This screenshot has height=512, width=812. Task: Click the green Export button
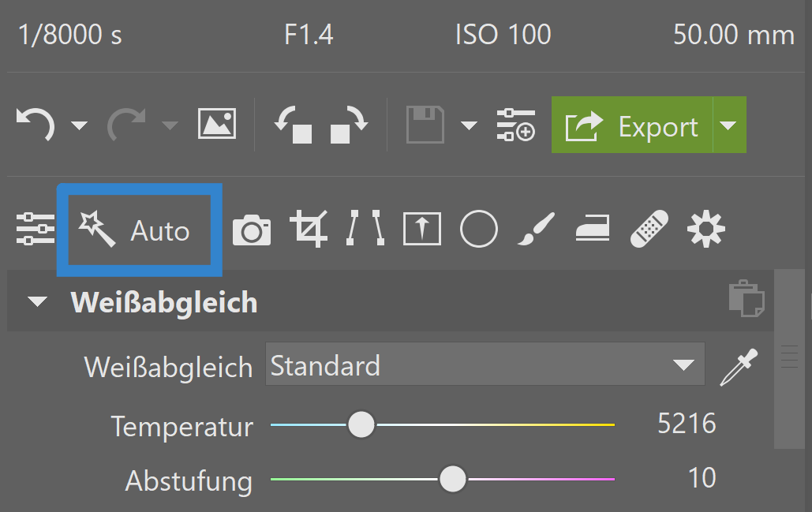[632, 125]
